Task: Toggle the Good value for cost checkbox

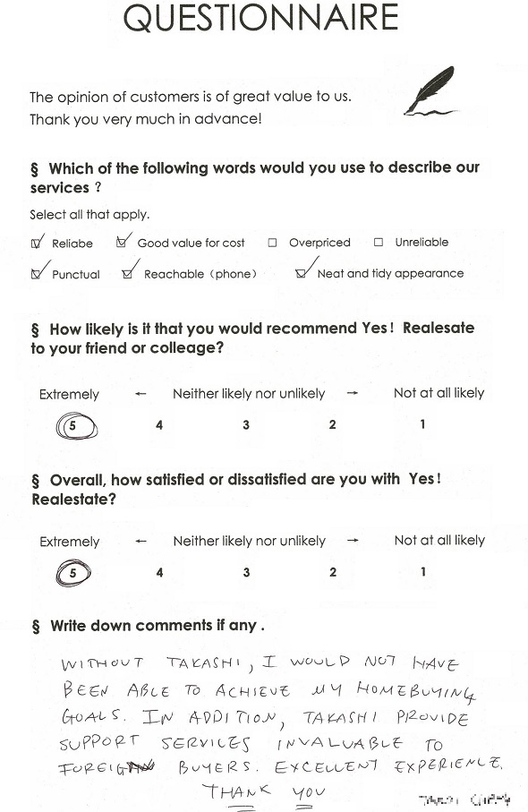Action: click(121, 242)
